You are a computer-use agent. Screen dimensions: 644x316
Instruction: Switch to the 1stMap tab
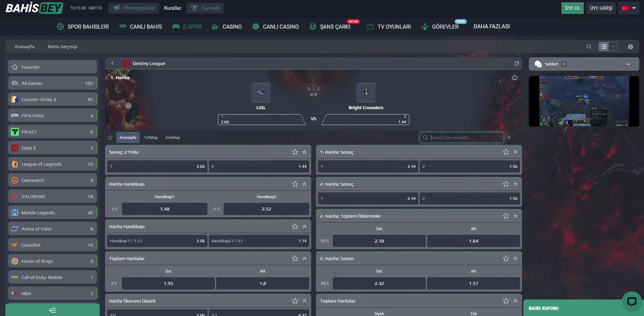coord(151,137)
